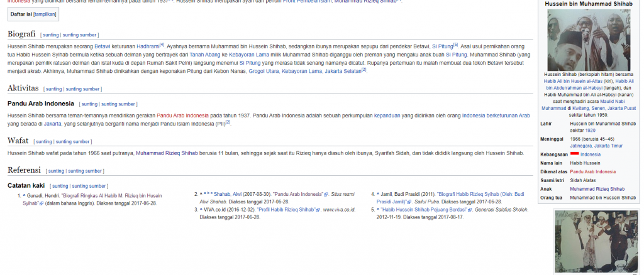This screenshot has width=644, height=275.
Task: Edit Aktivitas source via sunting sumber
Action: pyautogui.click(x=83, y=89)
